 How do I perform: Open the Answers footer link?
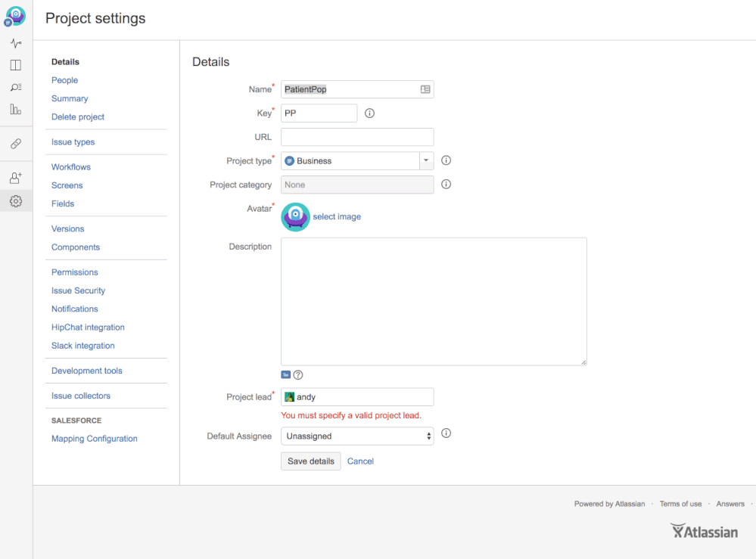click(730, 504)
